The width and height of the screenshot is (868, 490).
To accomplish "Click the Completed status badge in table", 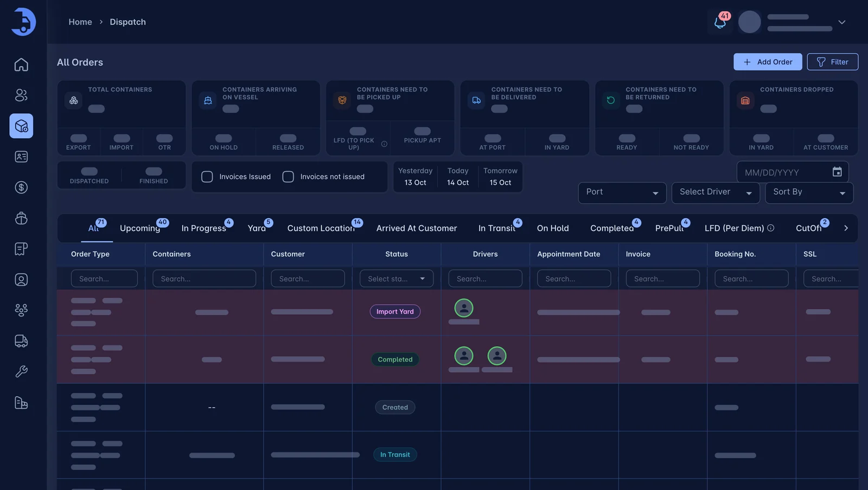I will click(395, 359).
